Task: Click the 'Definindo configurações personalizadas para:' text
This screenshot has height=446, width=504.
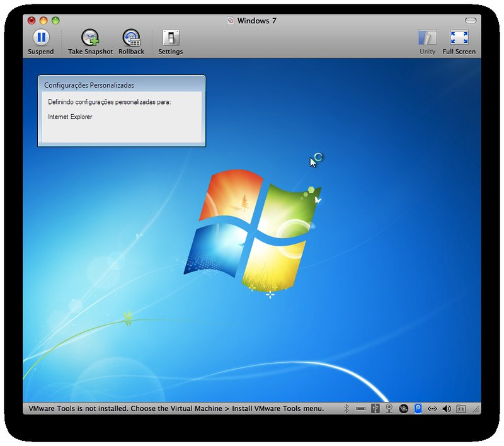Action: 109,102
